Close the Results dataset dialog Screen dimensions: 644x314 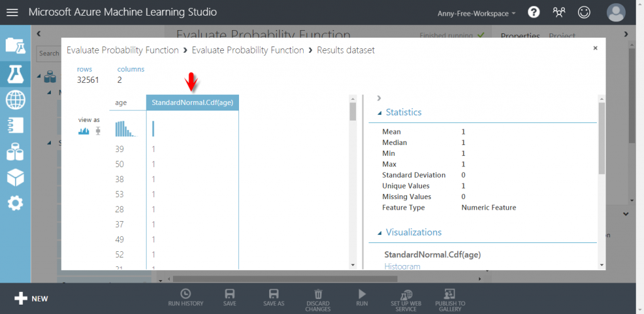click(596, 48)
